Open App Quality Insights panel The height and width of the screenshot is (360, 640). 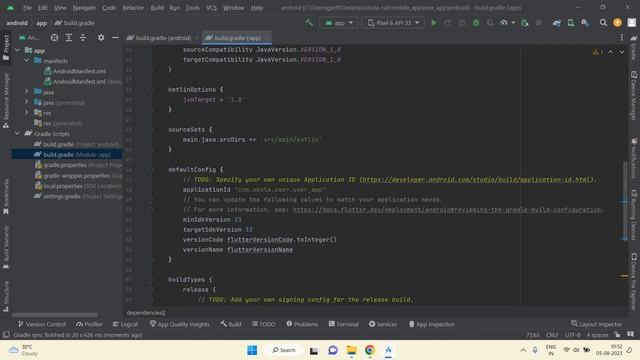pos(180,324)
